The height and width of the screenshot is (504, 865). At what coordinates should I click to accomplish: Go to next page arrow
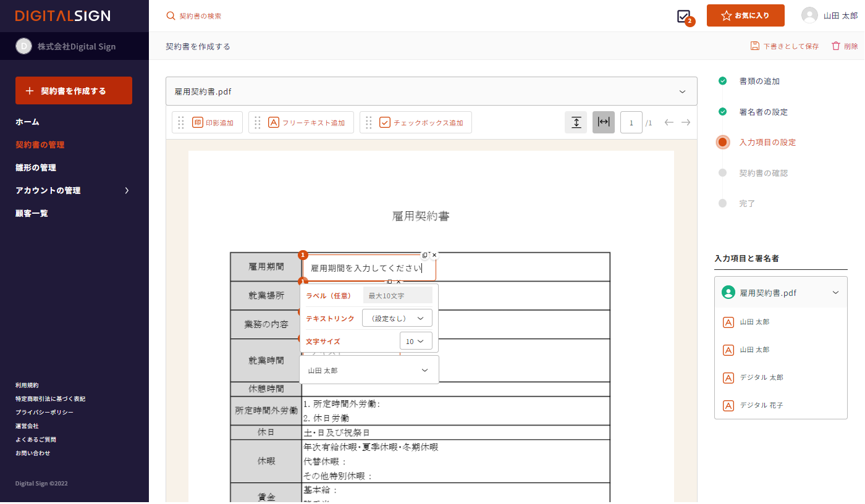point(686,122)
